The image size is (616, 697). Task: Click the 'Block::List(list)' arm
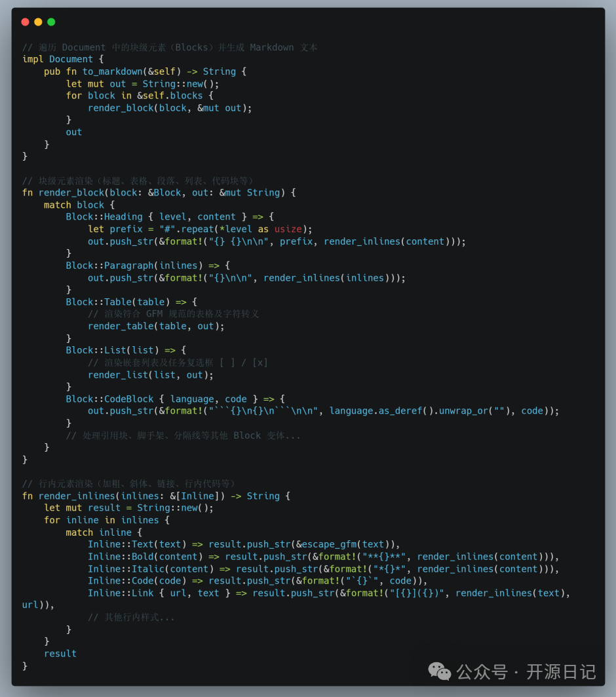click(x=126, y=350)
